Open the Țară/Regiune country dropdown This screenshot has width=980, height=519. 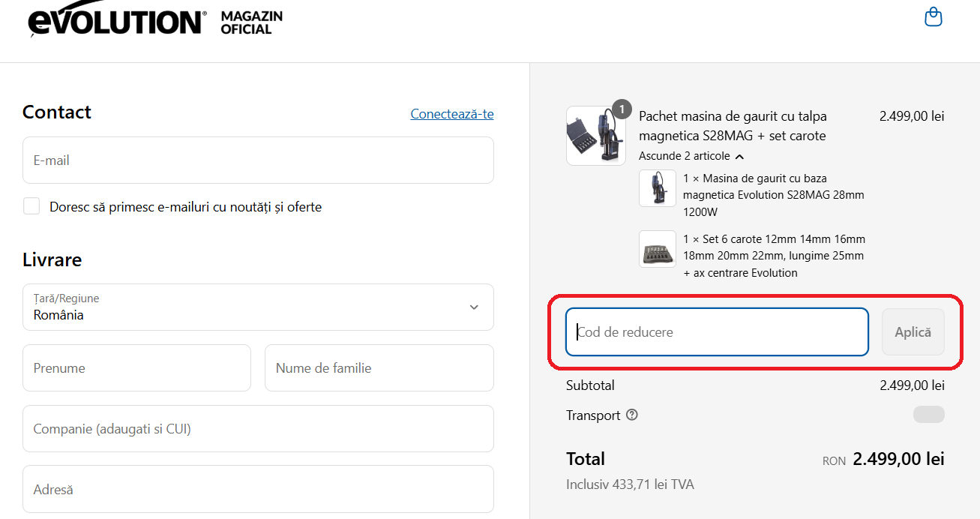(x=258, y=307)
